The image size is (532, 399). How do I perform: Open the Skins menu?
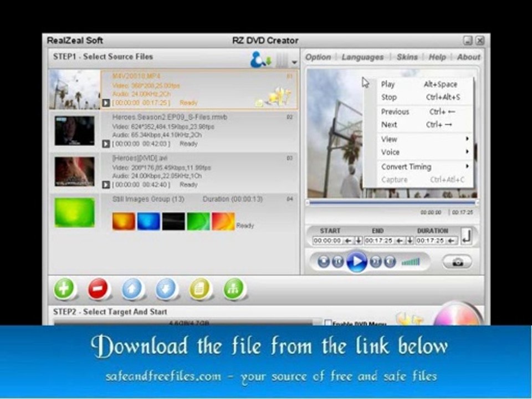tap(407, 57)
